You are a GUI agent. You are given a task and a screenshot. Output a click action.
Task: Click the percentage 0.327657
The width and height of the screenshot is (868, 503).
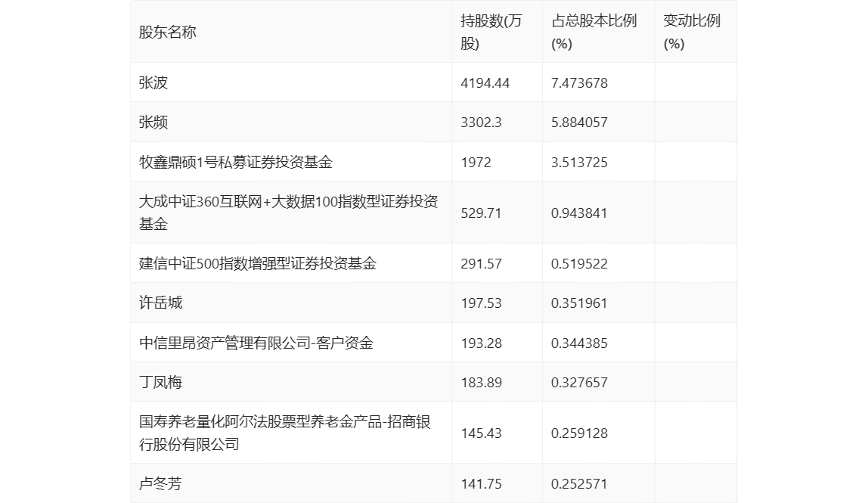point(579,382)
